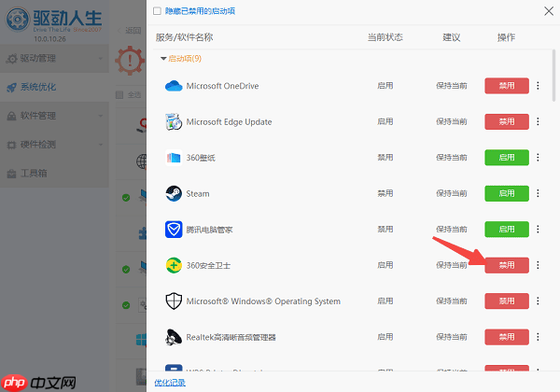The width and height of the screenshot is (560, 392).
Task: Open more options for 360壁纸
Action: 538,158
